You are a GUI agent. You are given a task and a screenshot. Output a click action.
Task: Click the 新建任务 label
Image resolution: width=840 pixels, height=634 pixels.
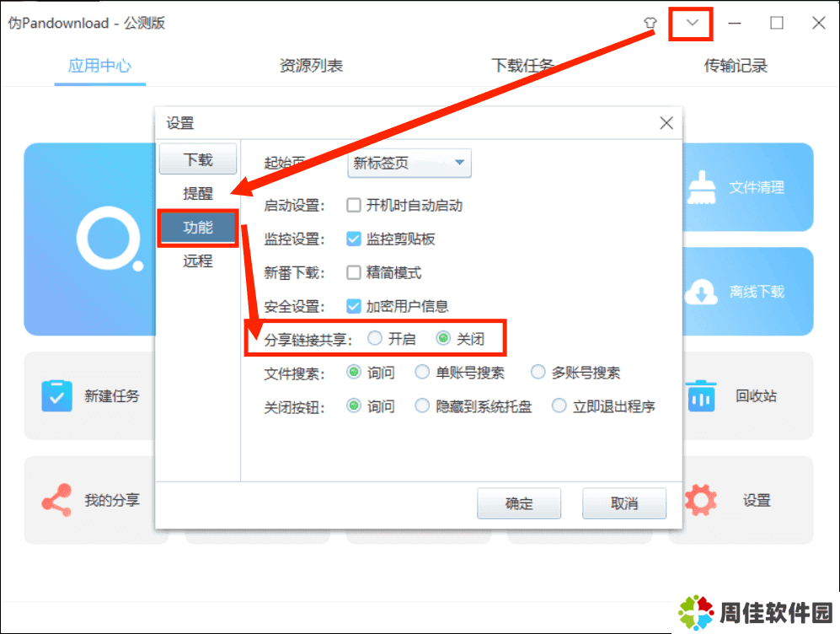(x=112, y=396)
